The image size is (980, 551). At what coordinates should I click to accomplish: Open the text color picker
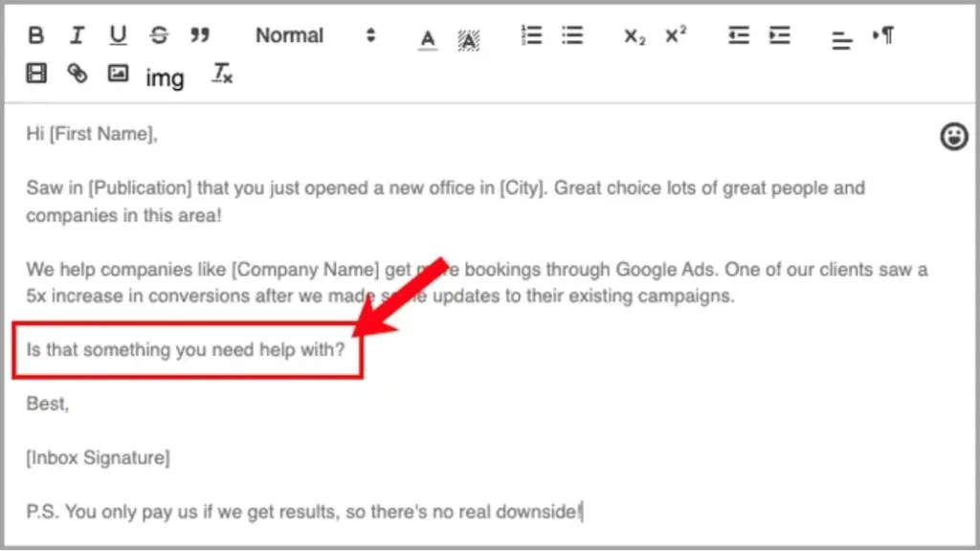428,40
